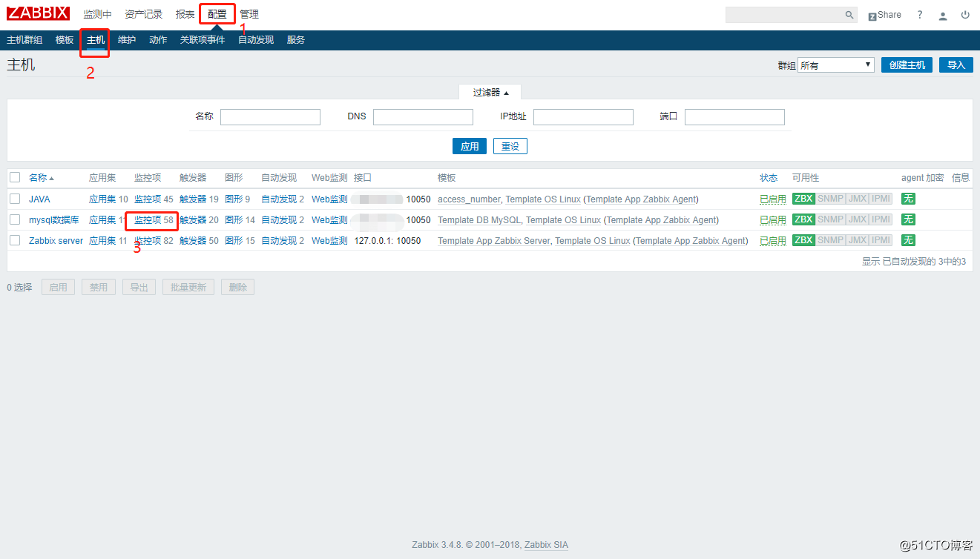Go to 动作 submenu
The width and height of the screenshot is (980, 559).
(158, 40)
